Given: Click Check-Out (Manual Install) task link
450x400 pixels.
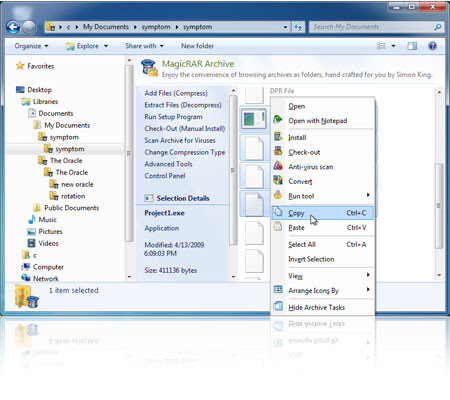Looking at the screenshot, I should 185,128.
